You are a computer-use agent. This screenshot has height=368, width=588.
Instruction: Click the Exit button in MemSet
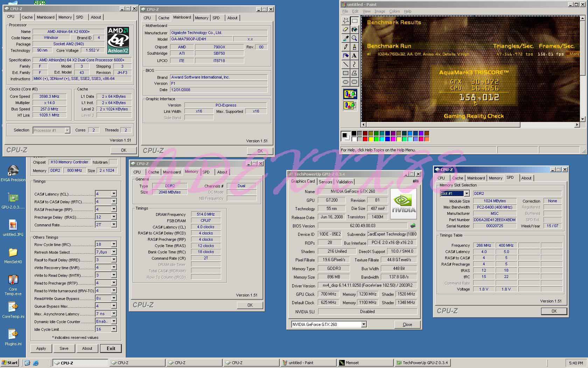[x=111, y=348]
